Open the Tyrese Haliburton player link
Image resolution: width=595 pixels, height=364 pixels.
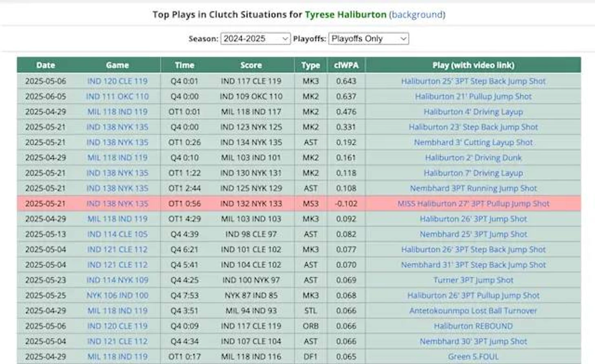(x=346, y=15)
